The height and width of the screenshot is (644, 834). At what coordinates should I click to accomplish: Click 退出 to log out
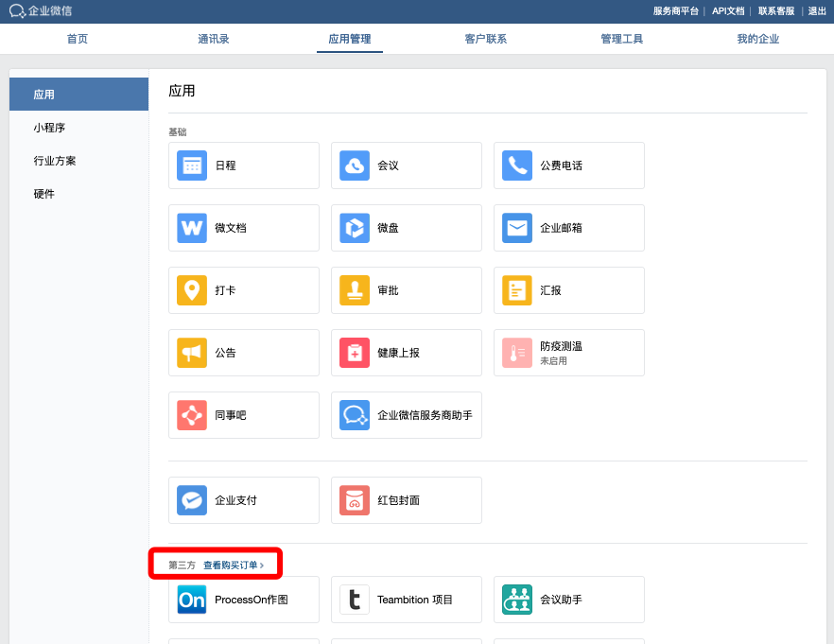[817, 11]
